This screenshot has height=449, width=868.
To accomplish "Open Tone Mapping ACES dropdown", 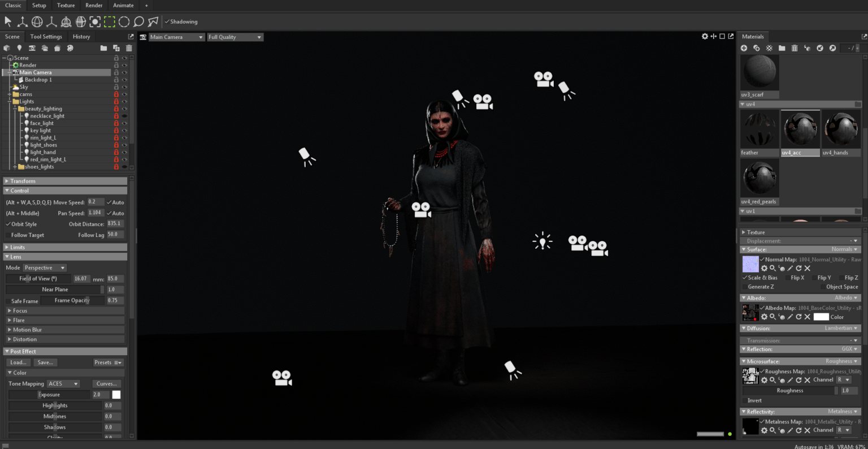I will click(x=63, y=383).
